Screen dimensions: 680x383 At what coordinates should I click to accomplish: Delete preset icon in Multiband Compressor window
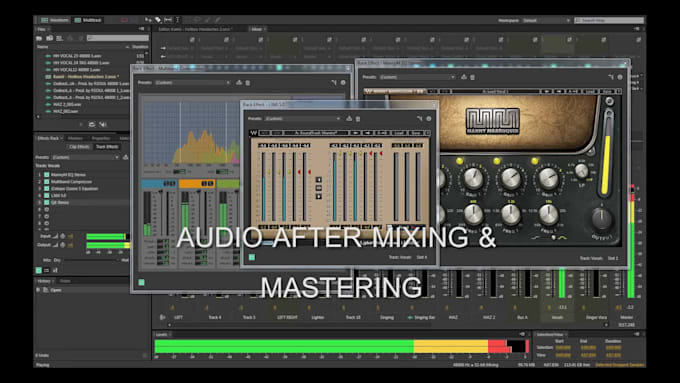(248, 82)
